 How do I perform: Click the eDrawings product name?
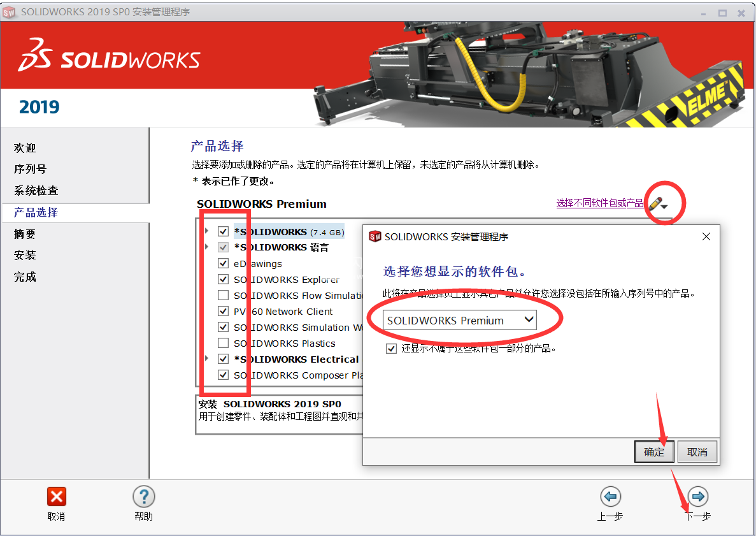258,264
